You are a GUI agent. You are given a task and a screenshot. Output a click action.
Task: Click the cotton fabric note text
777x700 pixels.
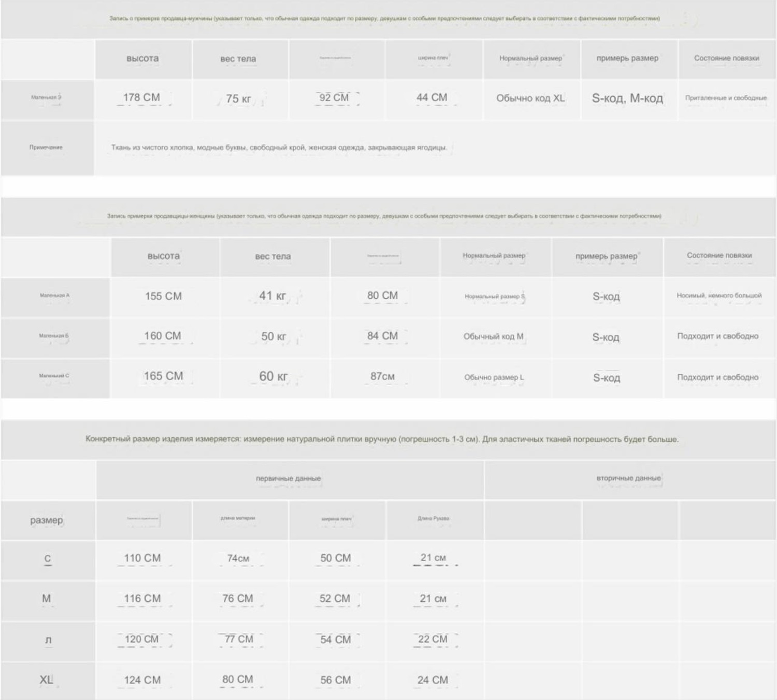(279, 148)
